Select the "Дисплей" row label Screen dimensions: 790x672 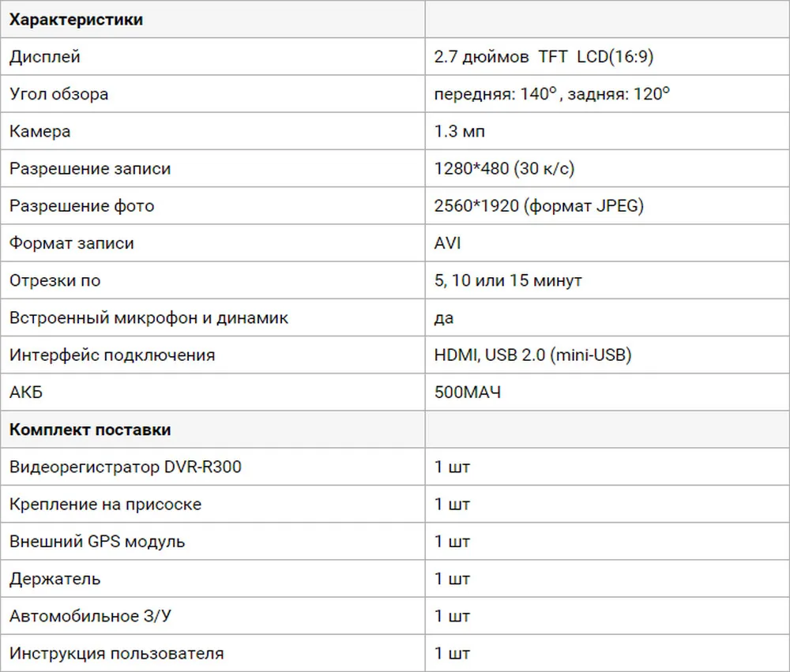(45, 57)
